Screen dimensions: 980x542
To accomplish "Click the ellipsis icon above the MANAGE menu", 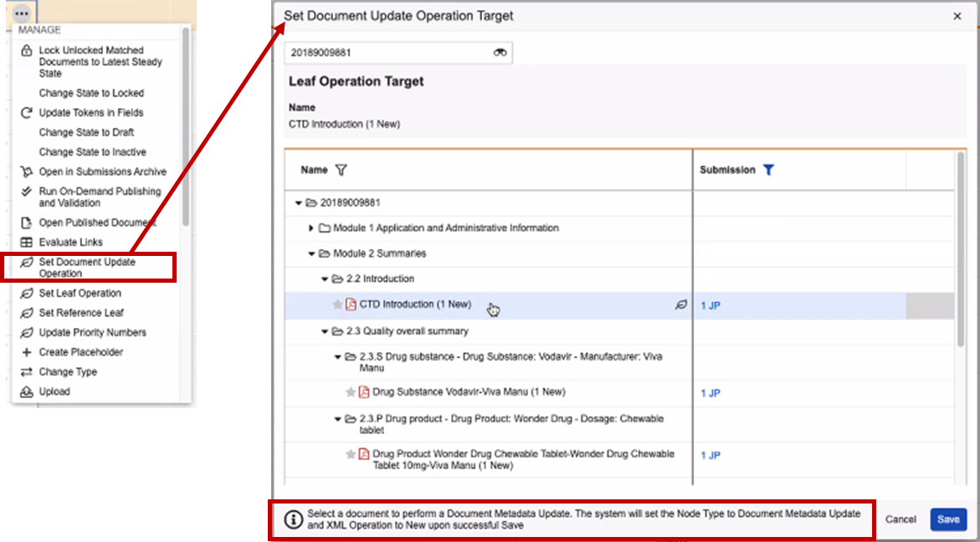I will [20, 13].
